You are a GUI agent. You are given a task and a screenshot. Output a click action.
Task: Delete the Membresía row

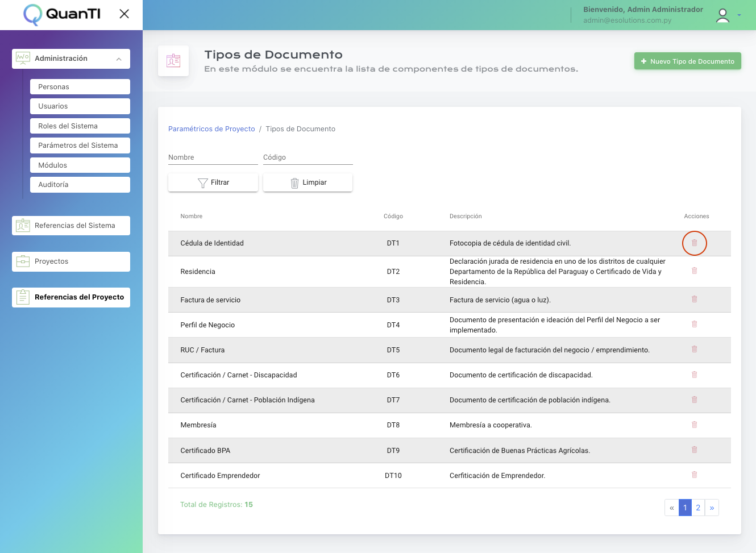[x=694, y=425]
